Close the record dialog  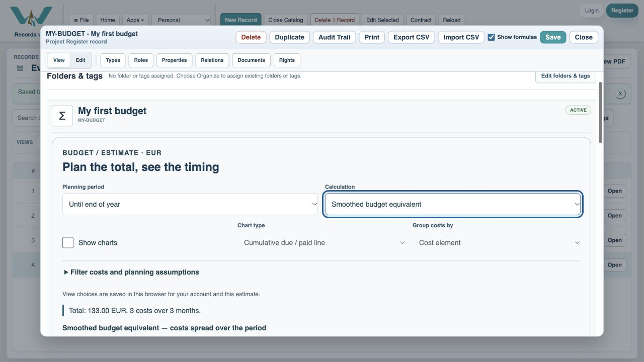[x=584, y=37]
